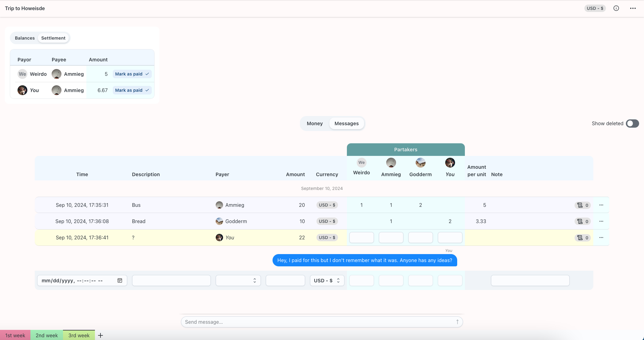The height and width of the screenshot is (340, 644).
Task: Open the top-right three-dots menu
Action: pos(633,8)
